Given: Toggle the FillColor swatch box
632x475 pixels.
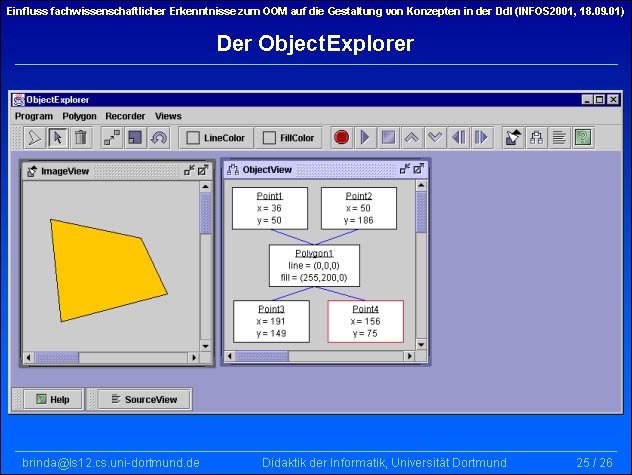Looking at the screenshot, I should click(x=269, y=138).
